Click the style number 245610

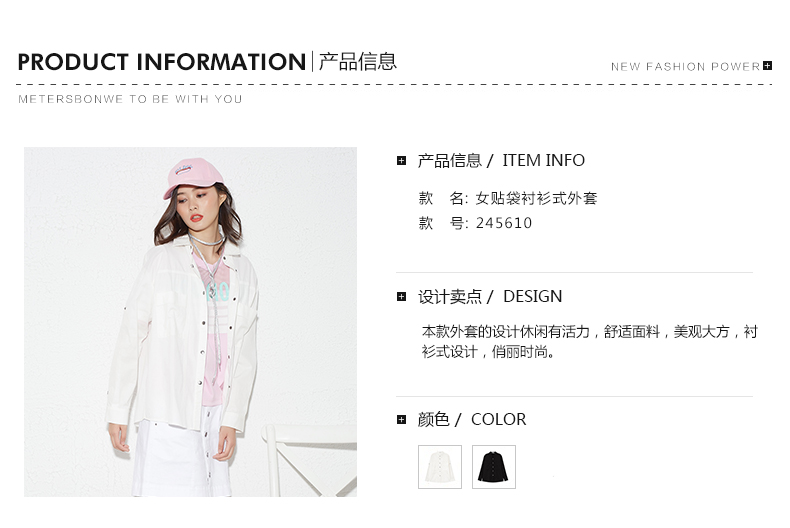point(504,223)
